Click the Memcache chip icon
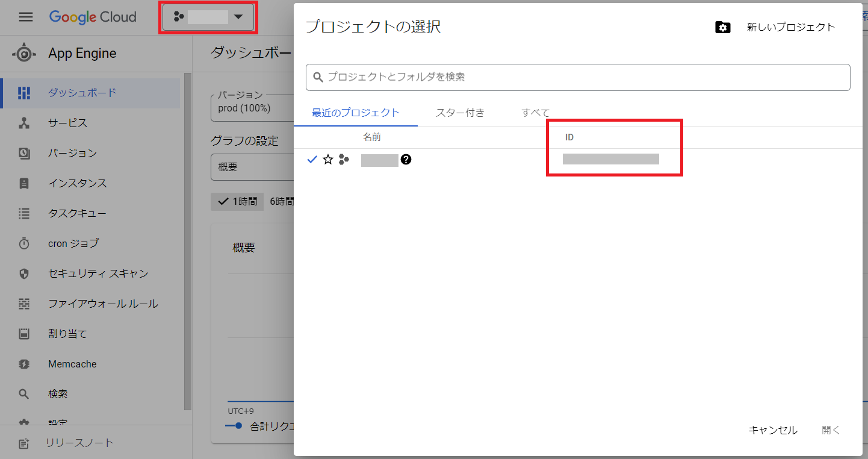 tap(24, 364)
